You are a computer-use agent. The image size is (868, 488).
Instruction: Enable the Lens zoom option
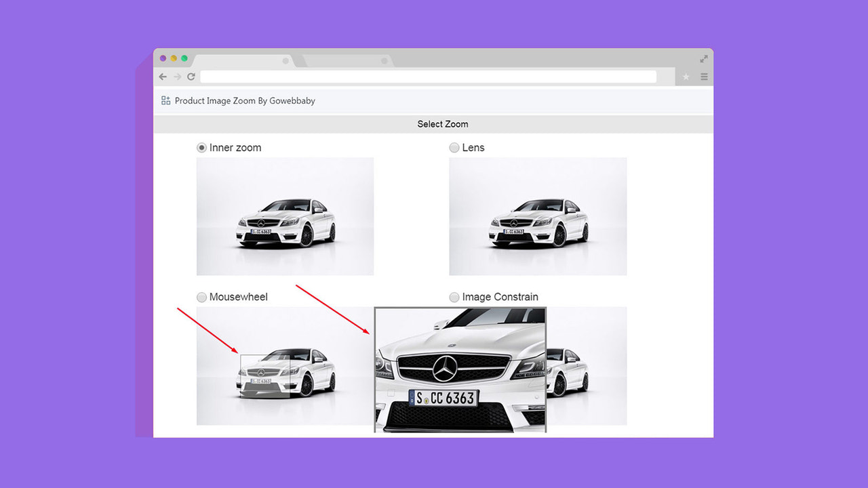point(454,147)
